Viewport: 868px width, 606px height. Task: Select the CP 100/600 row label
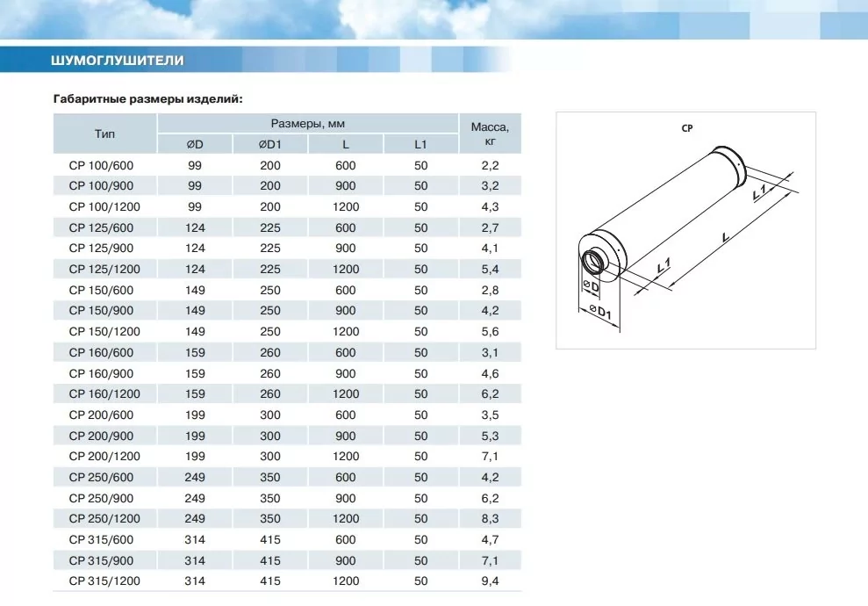(101, 165)
